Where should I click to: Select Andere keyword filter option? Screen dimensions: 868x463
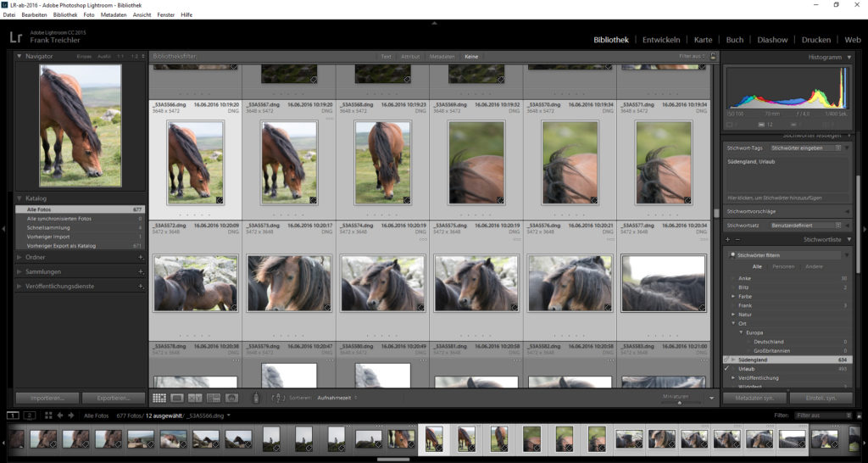click(814, 267)
